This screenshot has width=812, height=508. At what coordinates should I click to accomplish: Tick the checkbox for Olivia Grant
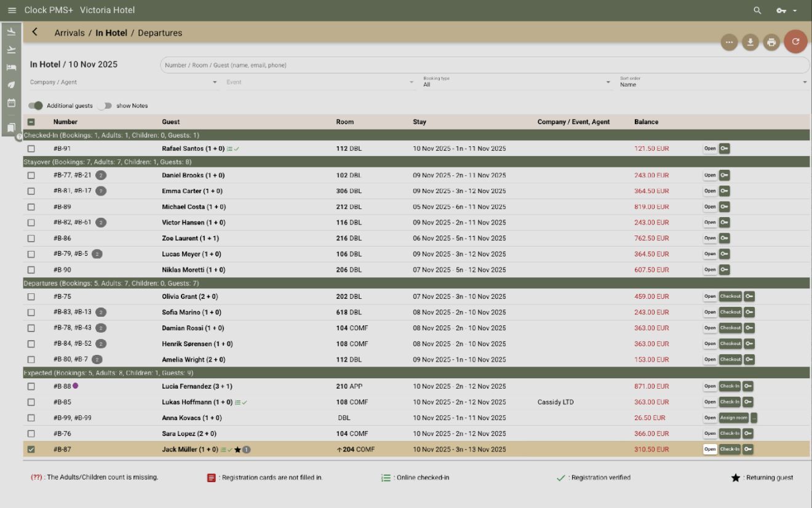point(31,296)
